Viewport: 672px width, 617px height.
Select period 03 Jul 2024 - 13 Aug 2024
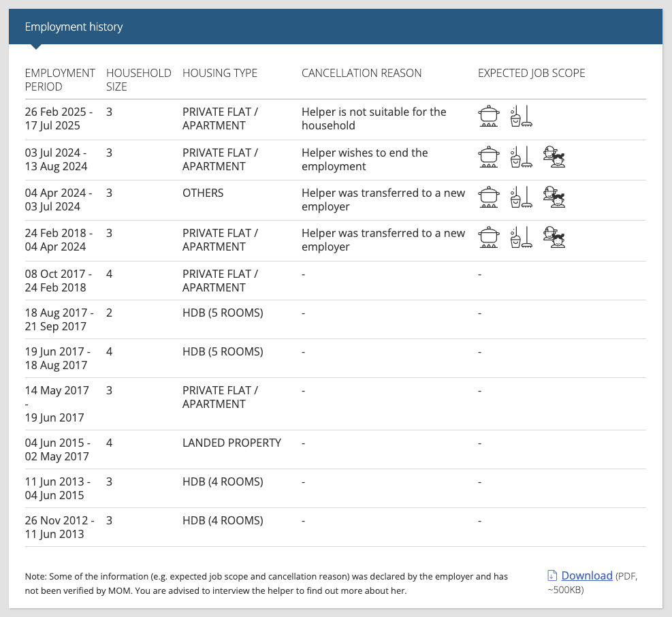56,159
